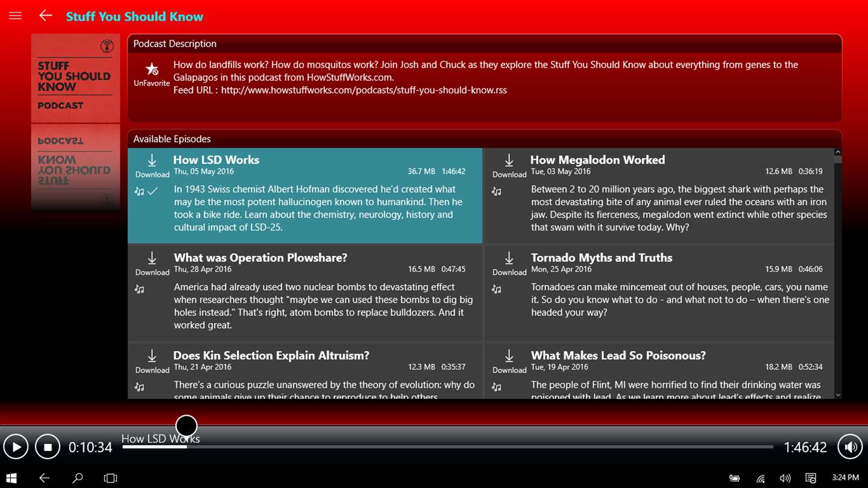868x488 pixels.
Task: Select Does Kin Selection Explain Altruism? title
Action: [271, 355]
